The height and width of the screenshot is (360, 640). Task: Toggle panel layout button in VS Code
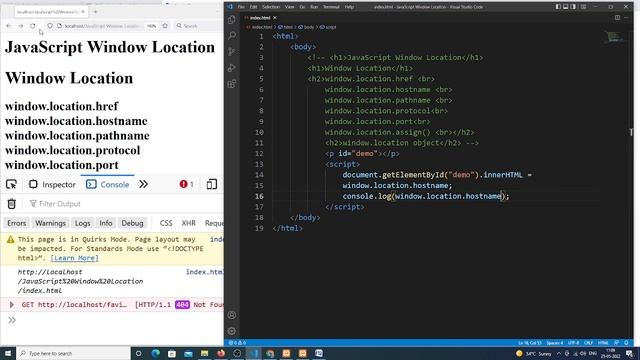566,7
